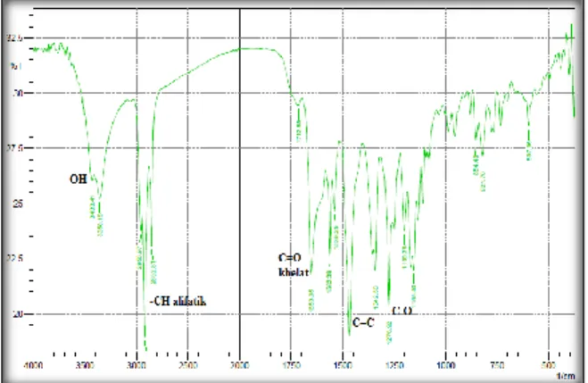This screenshot has width=588, height=383.
Task: Click the 4000 x-axis value
Action: point(33,365)
